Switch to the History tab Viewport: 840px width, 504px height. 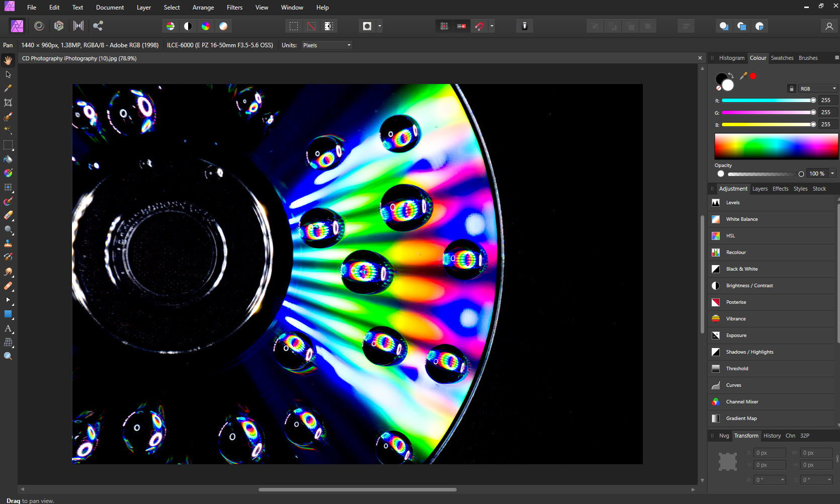click(772, 436)
